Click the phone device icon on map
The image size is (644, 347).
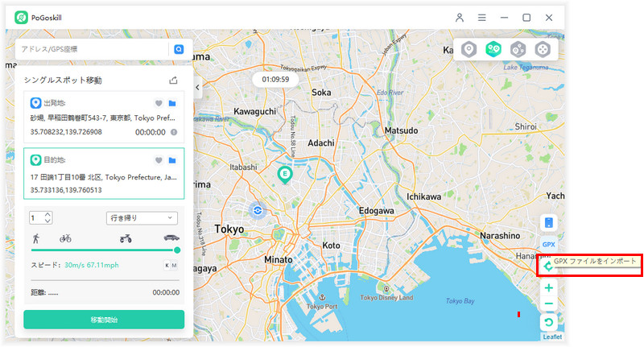[549, 223]
